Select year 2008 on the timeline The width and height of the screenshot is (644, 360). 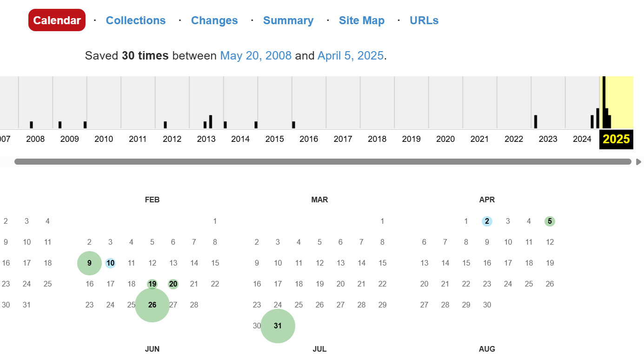pyautogui.click(x=35, y=139)
